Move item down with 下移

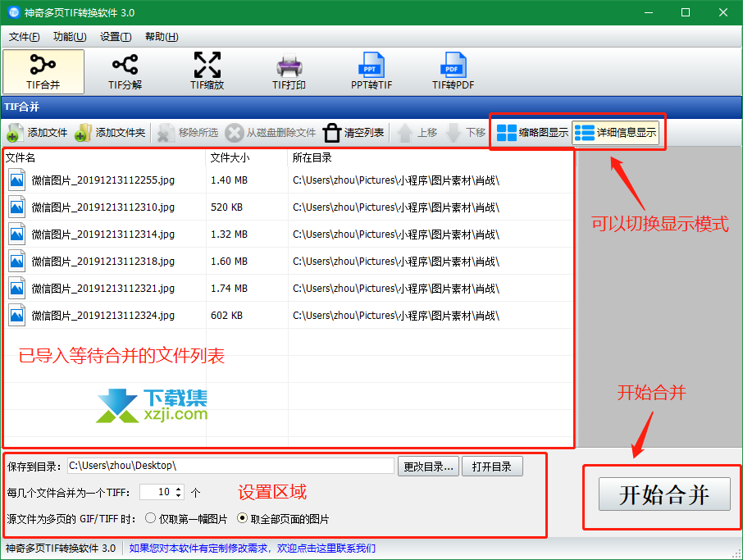[x=467, y=133]
